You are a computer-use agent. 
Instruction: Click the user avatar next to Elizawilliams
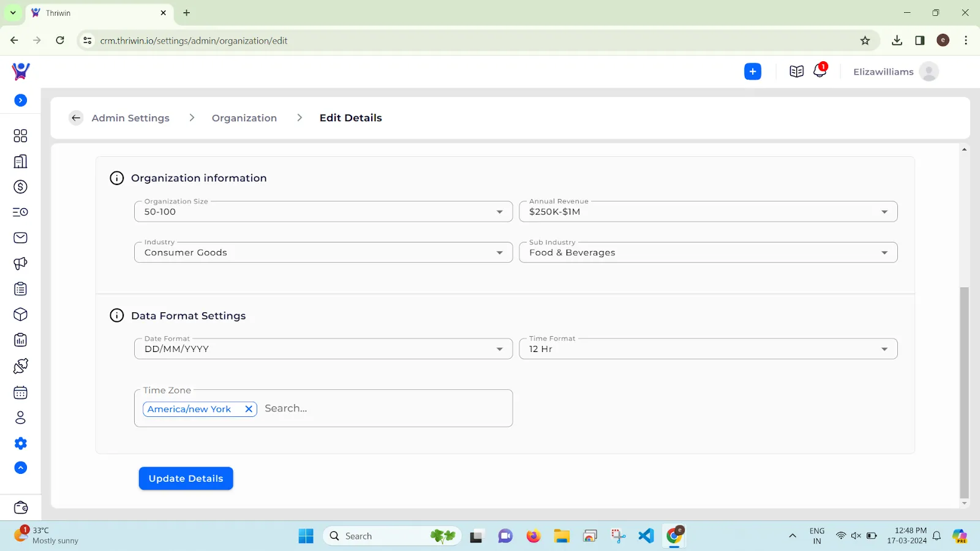(x=929, y=72)
